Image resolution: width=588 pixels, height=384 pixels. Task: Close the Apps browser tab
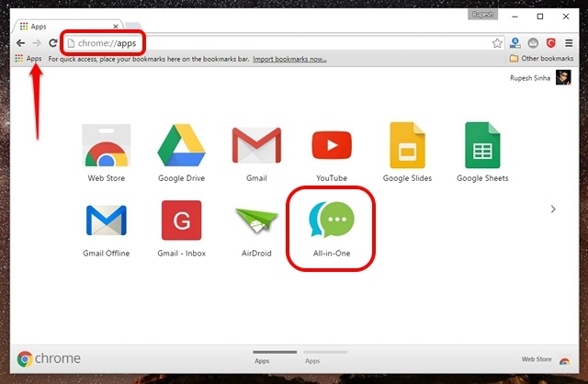(x=116, y=27)
